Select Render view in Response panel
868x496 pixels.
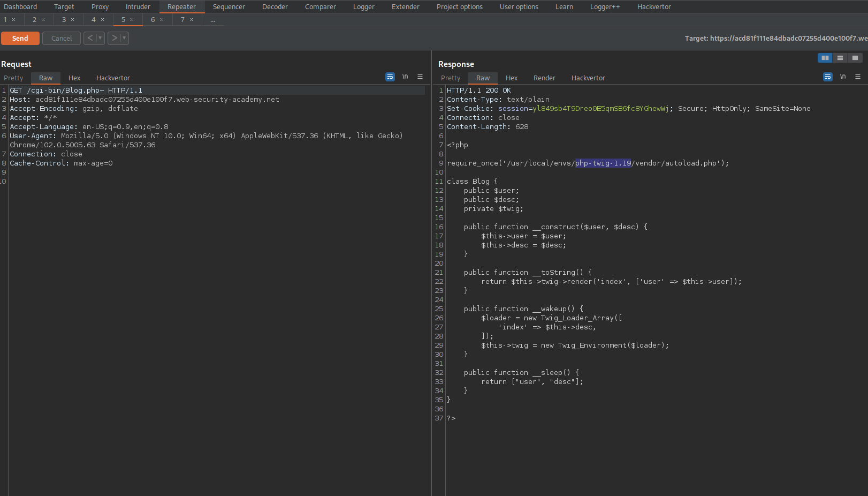(544, 78)
